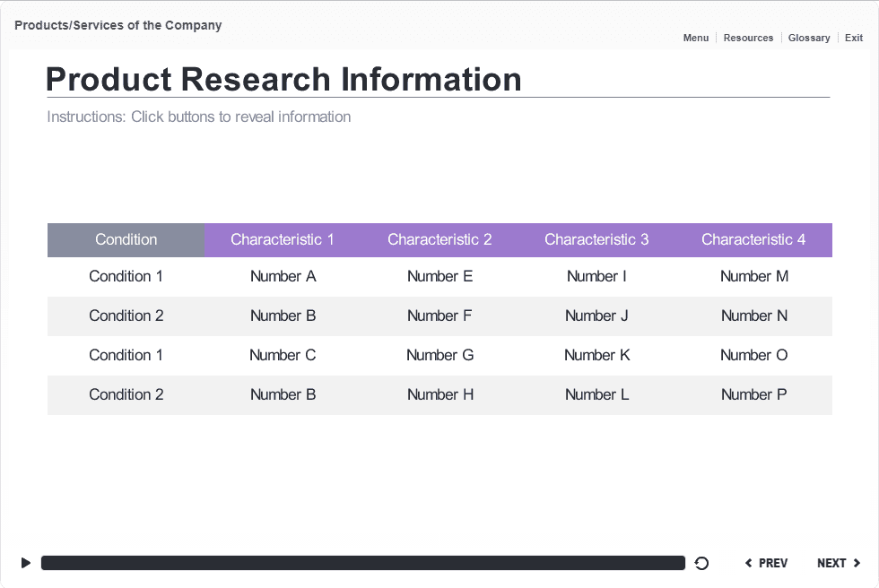Click the Characteristic 2 header button
The height and width of the screenshot is (588, 879).
(x=439, y=239)
